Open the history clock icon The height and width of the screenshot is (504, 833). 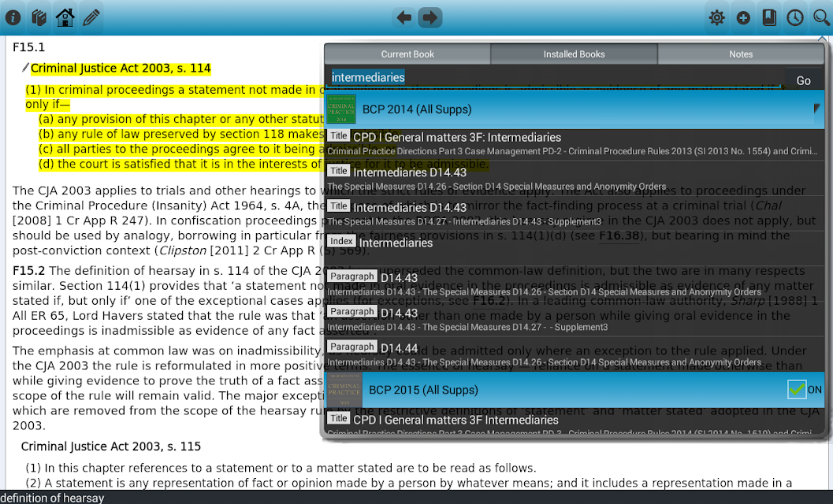(x=795, y=17)
